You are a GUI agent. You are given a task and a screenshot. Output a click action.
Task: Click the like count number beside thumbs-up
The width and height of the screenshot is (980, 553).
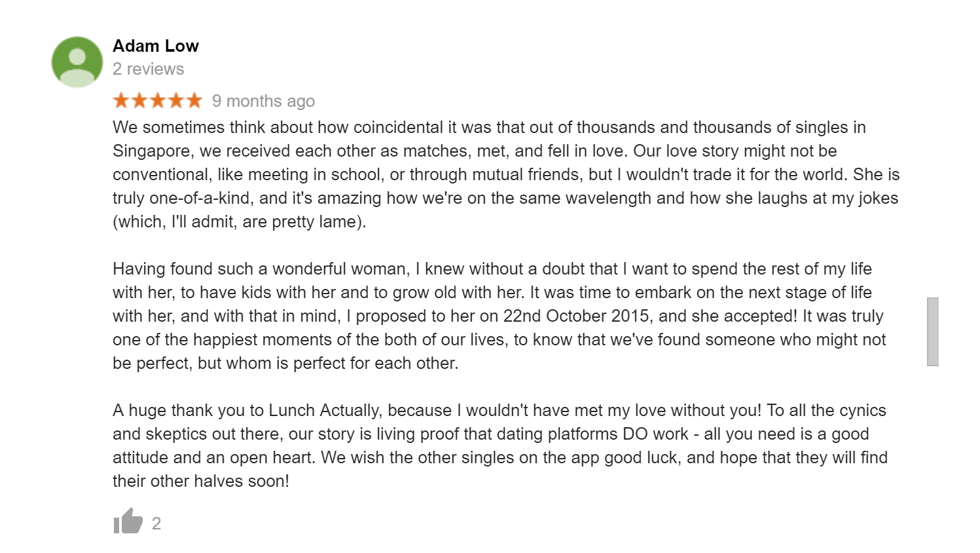pyautogui.click(x=156, y=523)
